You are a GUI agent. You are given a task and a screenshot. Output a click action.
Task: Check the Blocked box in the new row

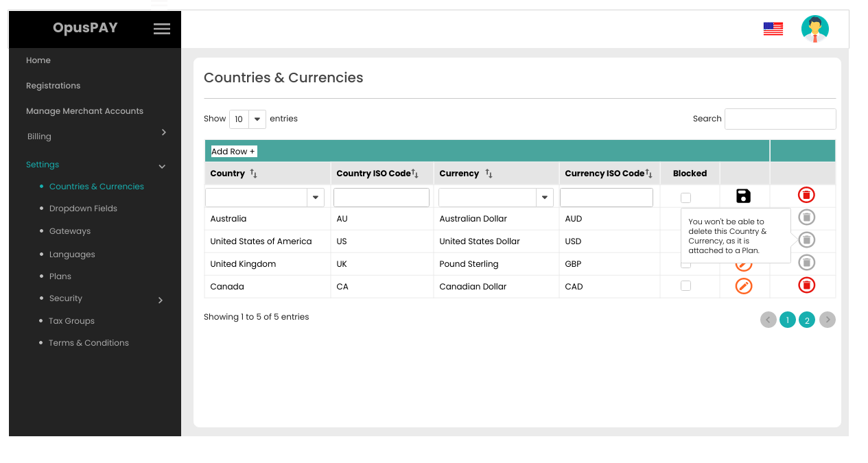click(685, 198)
